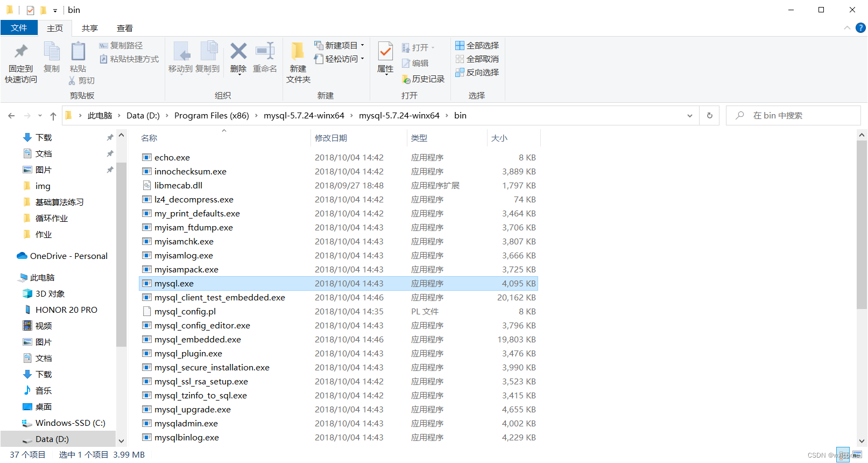
Task: Select Windows-SSD (C:) drive
Action: coord(63,423)
